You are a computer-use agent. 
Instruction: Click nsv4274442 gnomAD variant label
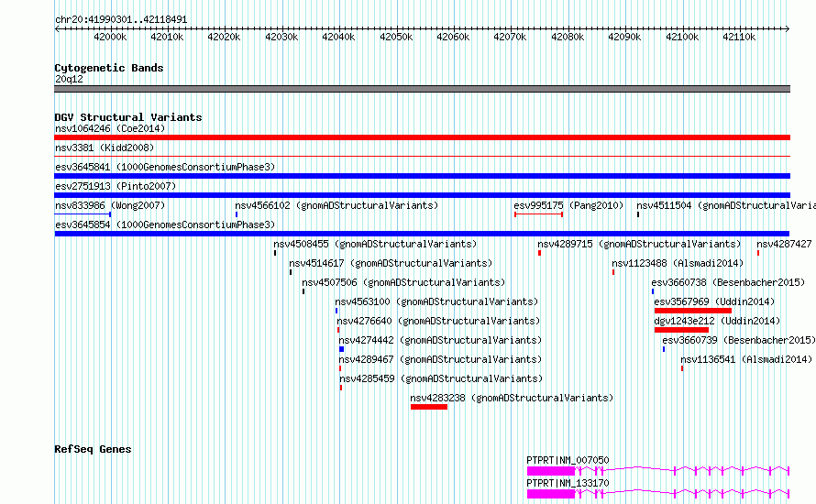(x=440, y=340)
